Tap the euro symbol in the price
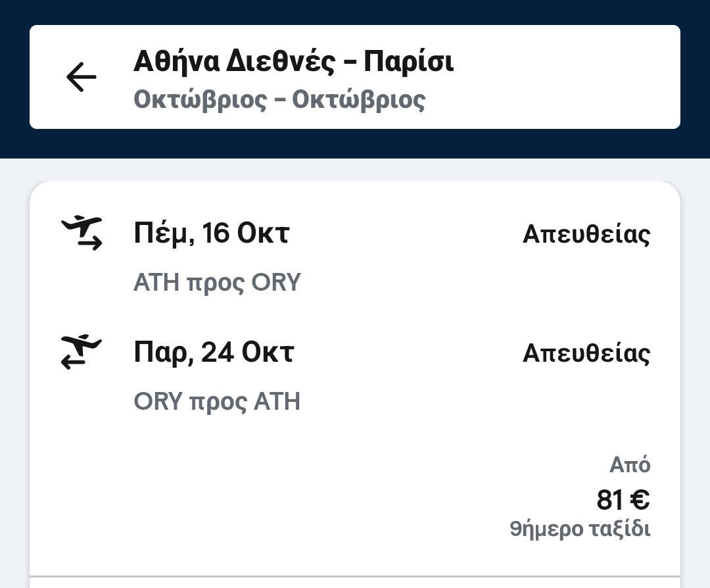 tap(640, 500)
